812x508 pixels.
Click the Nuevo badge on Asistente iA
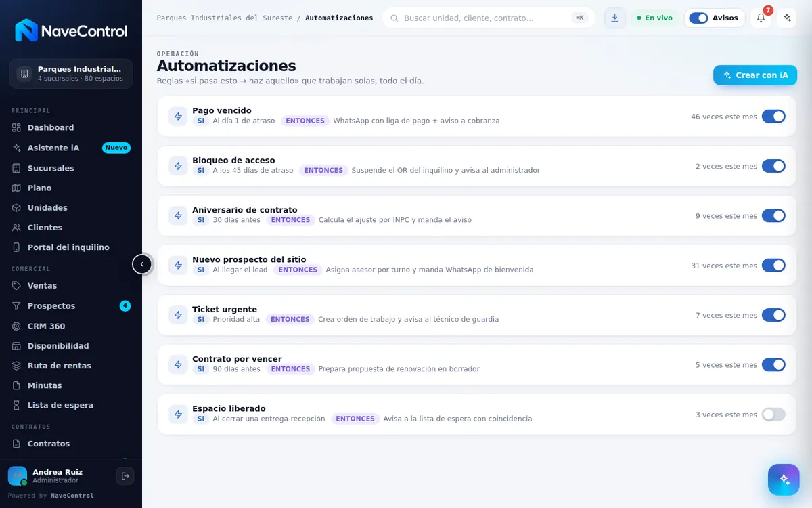[x=116, y=148]
